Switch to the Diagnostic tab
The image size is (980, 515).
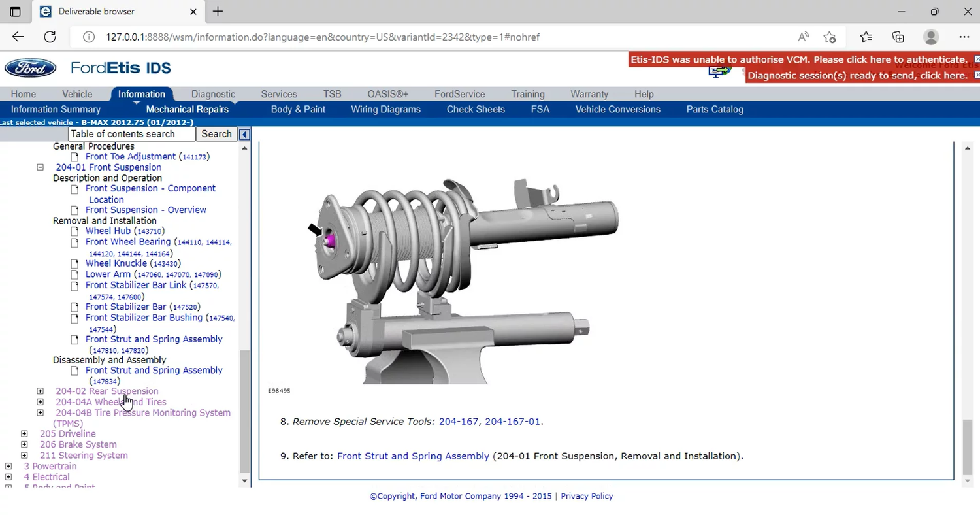(213, 94)
